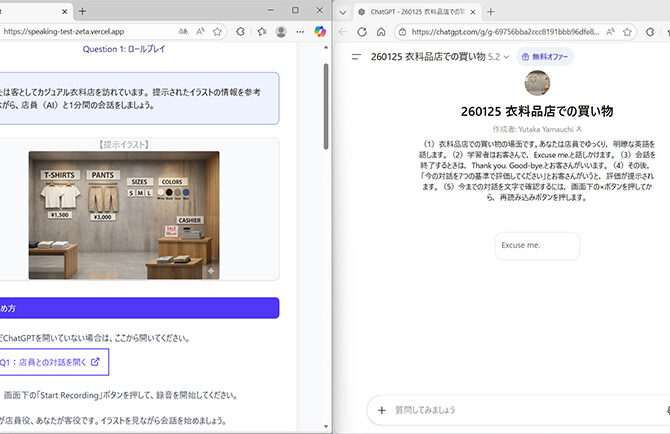The image size is (670, 434).
Task: Go to home page in right browser
Action: [381, 32]
